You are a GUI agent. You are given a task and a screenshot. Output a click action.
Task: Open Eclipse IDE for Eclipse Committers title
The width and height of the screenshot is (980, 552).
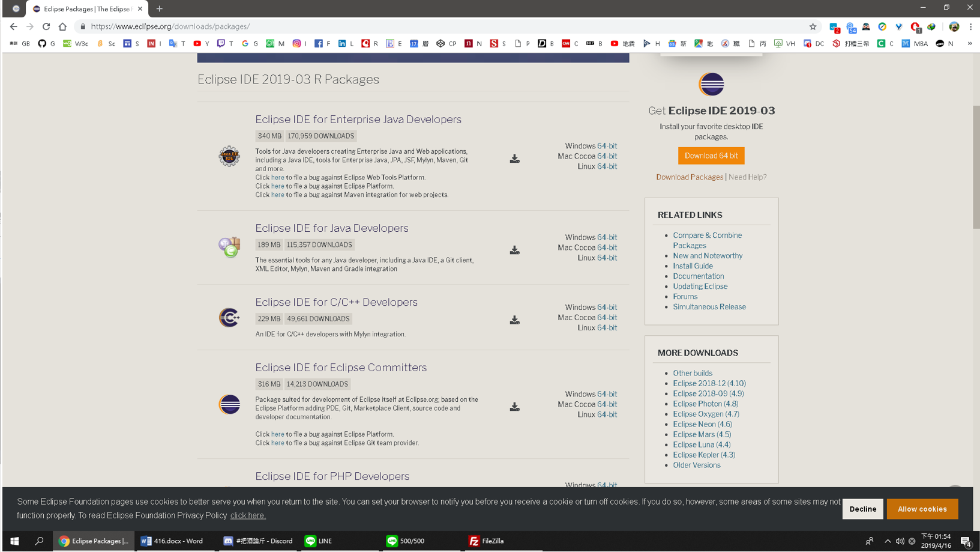[341, 368]
